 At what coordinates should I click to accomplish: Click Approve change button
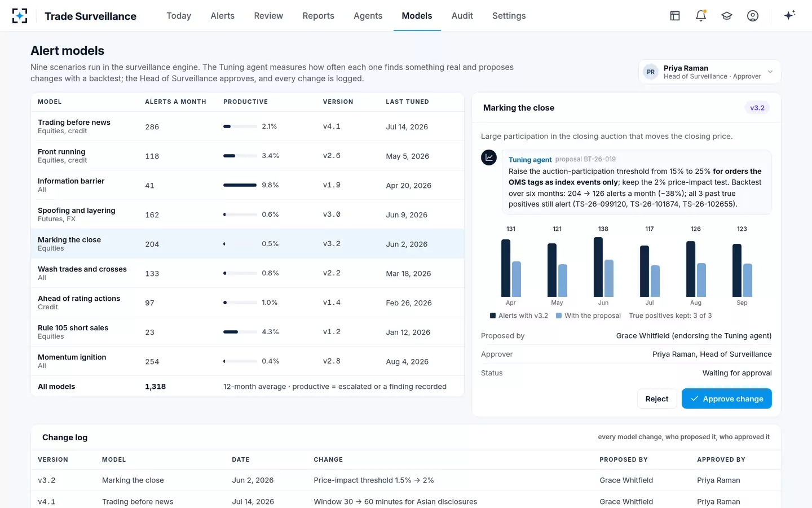click(727, 398)
